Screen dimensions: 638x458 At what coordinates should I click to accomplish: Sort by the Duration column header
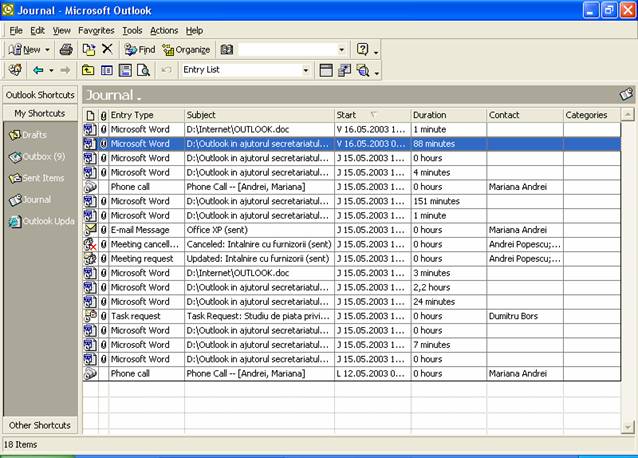pos(449,115)
